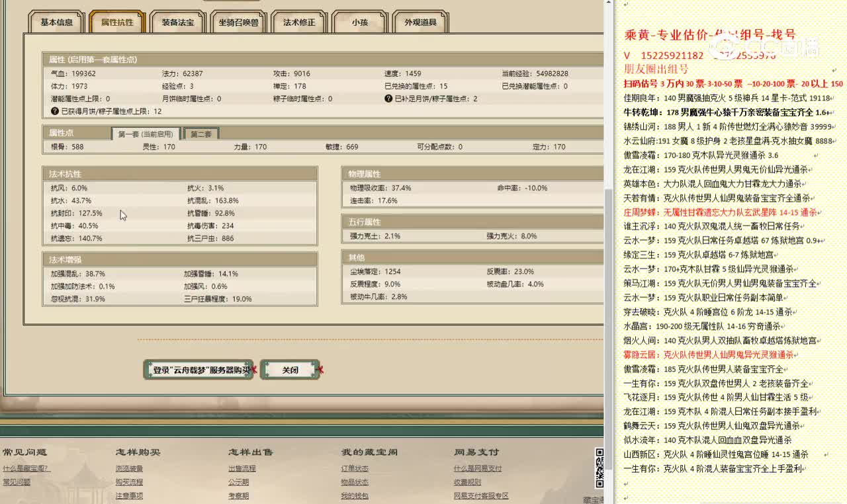Viewport: 847px width, 504px height.
Task: Click the help icon beside 已补足月饼/粽子属性点
Action: coord(389,99)
